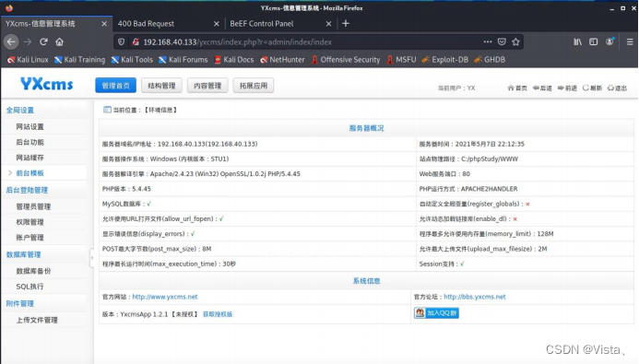Select the 结构管理 navigation button
This screenshot has width=639, height=364.
coord(161,86)
